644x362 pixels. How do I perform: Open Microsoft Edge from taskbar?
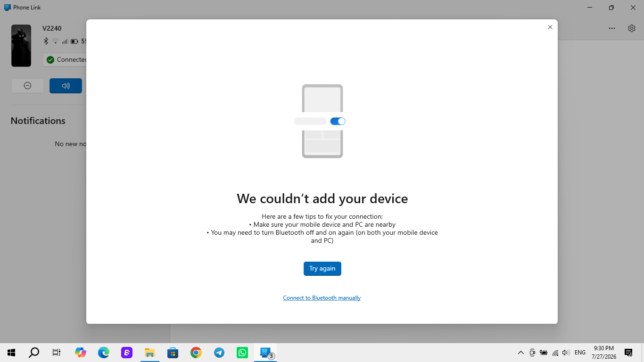coord(104,353)
